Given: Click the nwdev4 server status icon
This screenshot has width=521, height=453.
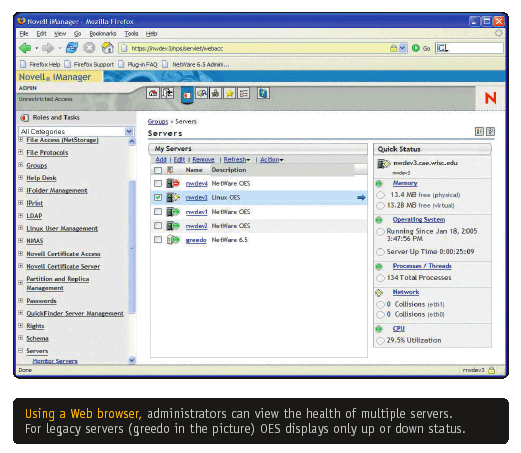Looking at the screenshot, I should (173, 183).
